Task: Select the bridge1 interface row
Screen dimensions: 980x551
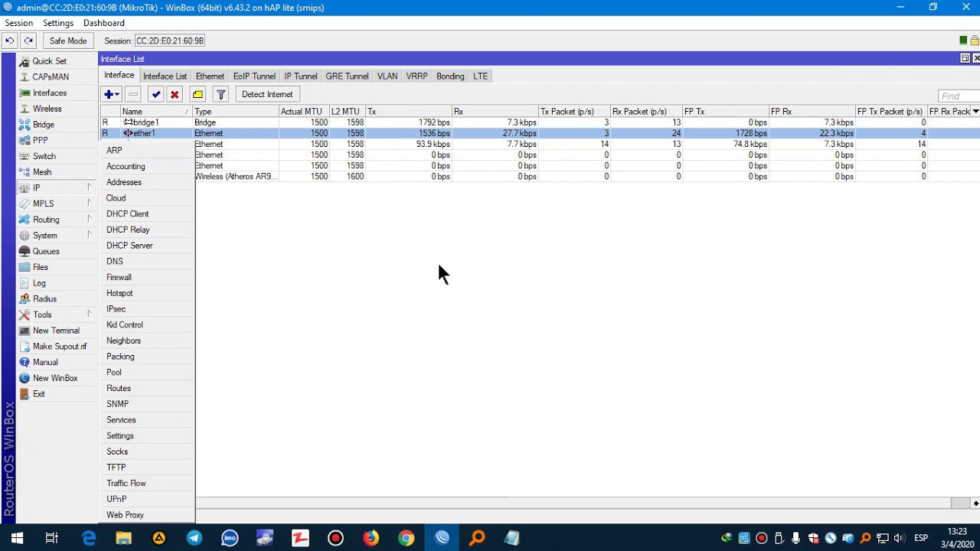Action: pos(540,122)
